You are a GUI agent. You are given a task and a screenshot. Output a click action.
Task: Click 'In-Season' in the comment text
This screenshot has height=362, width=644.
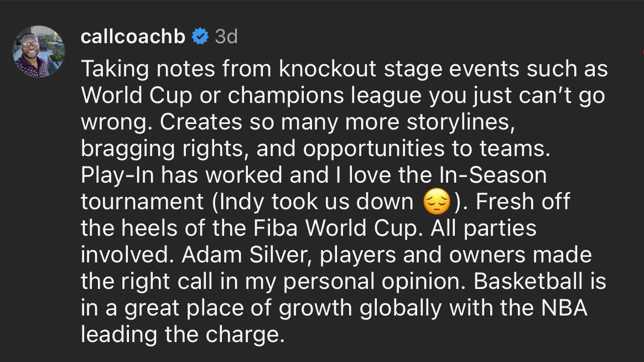pos(493,175)
